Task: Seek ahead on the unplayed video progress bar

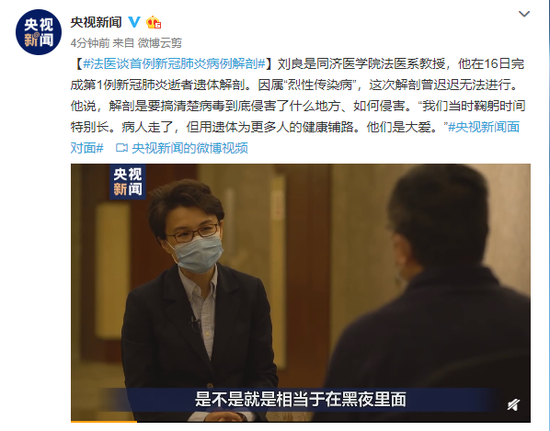Action: pos(334,422)
